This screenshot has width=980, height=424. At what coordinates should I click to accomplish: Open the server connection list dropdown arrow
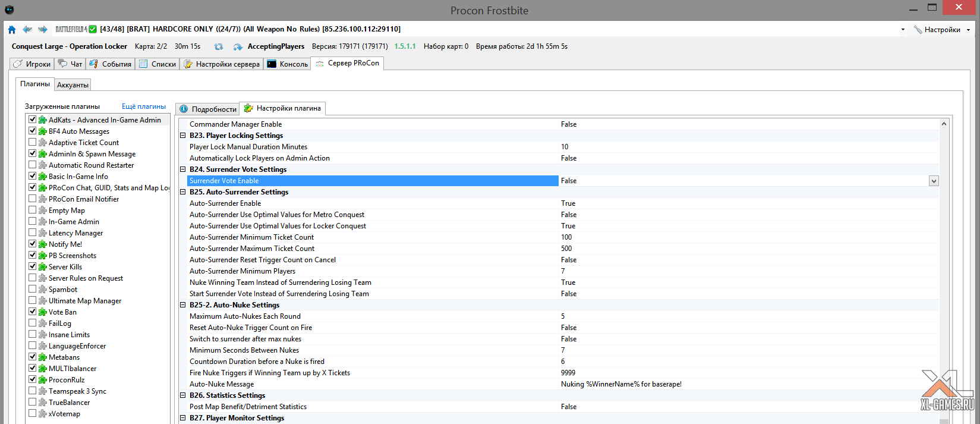903,30
